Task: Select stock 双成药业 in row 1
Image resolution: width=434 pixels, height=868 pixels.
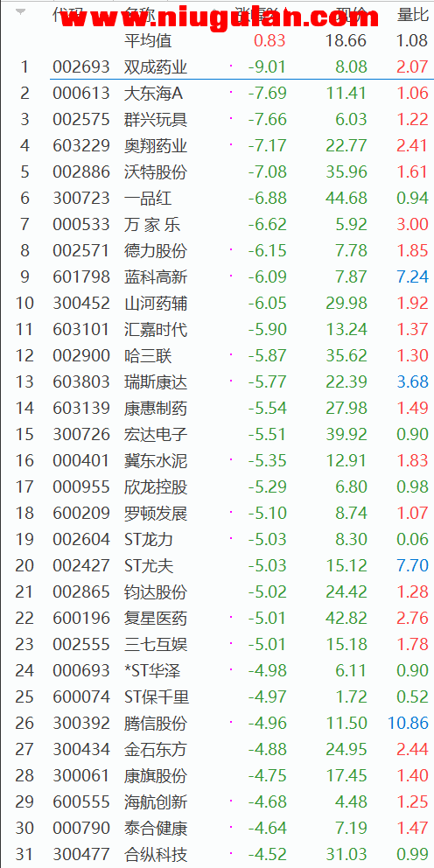Action: click(156, 67)
